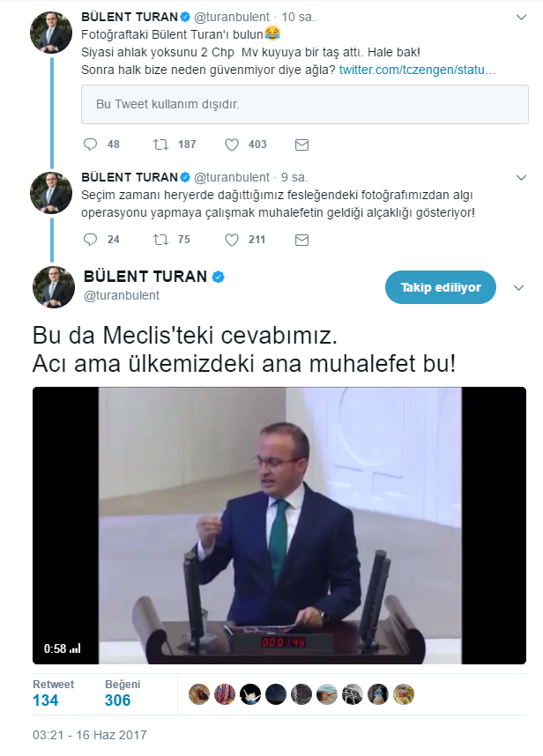Like the tweet with 403 likes
The height and width of the screenshot is (756, 543).
tap(232, 145)
